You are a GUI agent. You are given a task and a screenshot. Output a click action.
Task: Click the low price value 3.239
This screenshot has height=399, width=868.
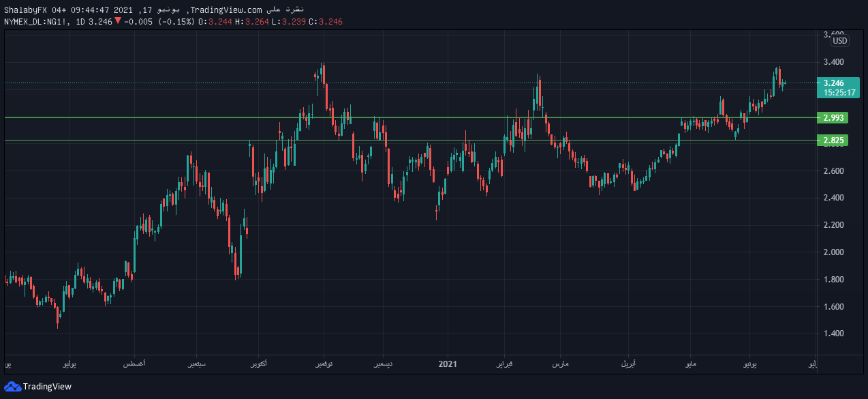[x=294, y=22]
